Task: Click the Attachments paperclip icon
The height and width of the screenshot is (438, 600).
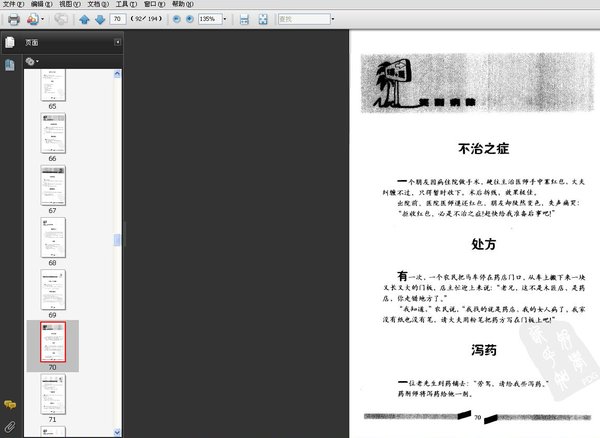Action: pos(10,426)
